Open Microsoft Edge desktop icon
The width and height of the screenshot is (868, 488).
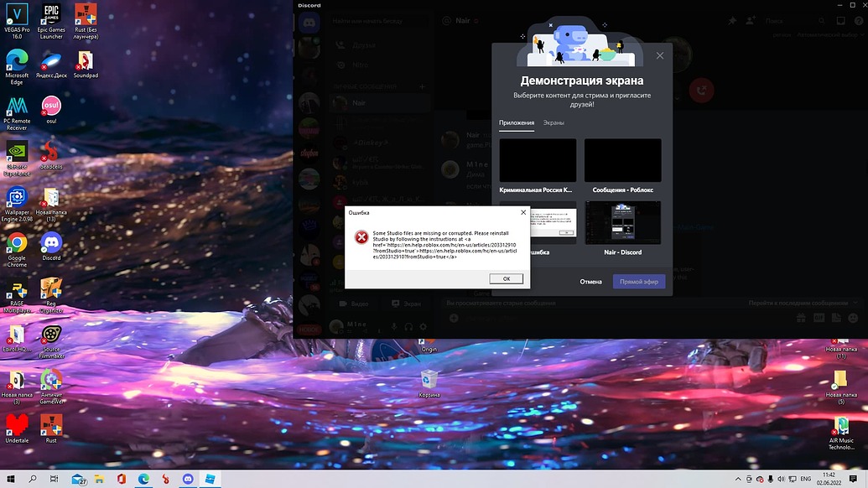[17, 67]
